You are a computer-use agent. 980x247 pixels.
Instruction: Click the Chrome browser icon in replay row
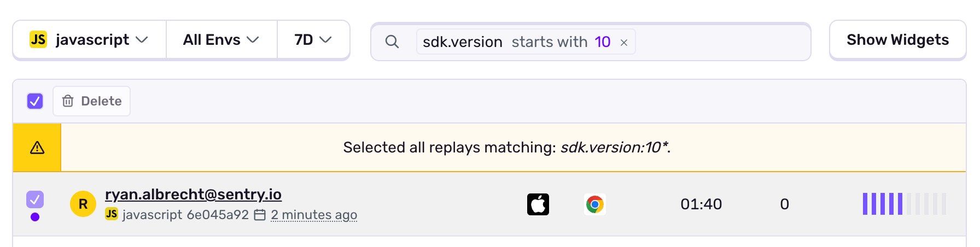[594, 204]
